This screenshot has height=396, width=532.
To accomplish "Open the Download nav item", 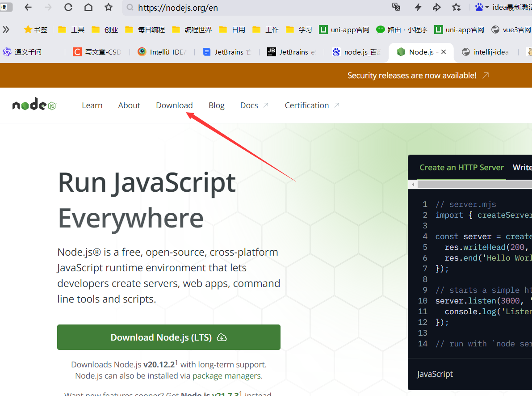I will (x=174, y=105).
